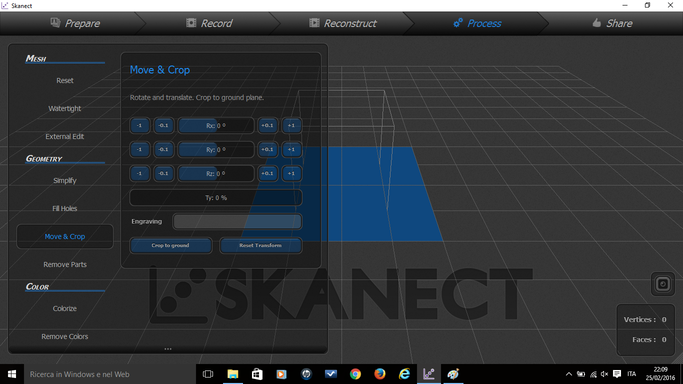Show hidden system tray icons
Screen dimensions: 683x384
coord(568,374)
